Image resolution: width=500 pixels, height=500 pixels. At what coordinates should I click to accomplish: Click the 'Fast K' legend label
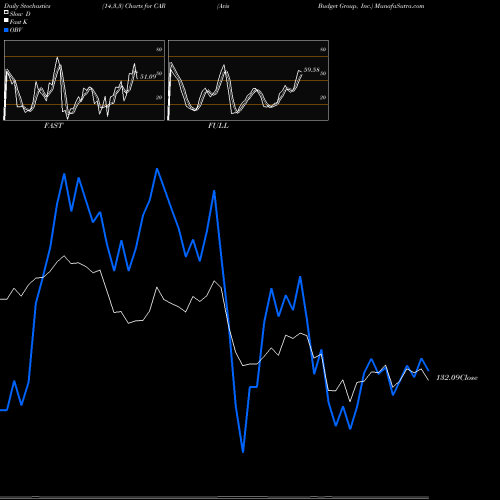tap(19, 22)
